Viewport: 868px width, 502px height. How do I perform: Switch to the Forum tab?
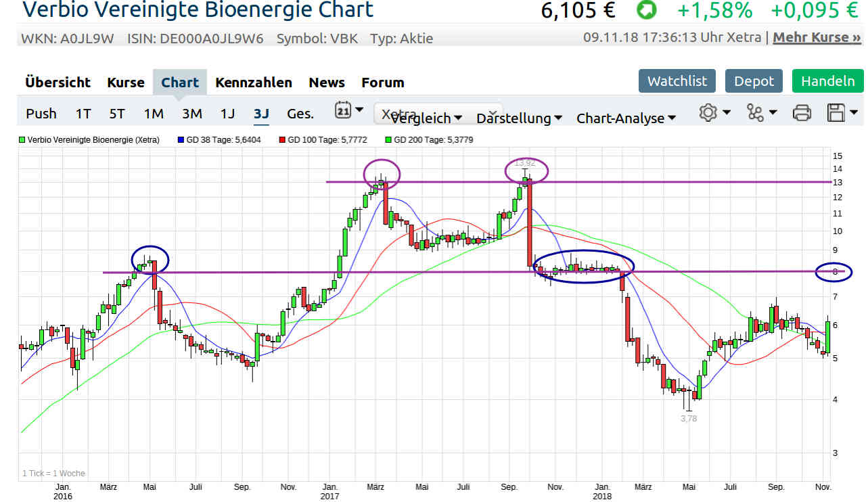tap(383, 83)
